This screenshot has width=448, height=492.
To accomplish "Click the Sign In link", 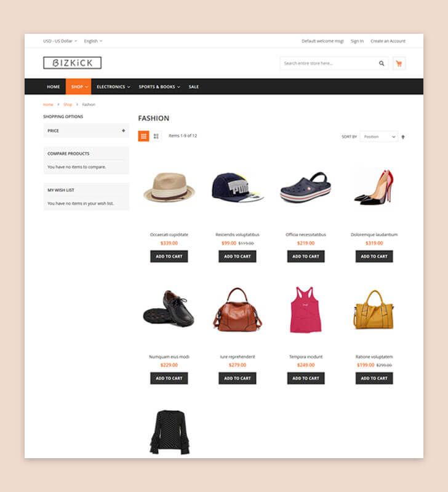I will click(x=357, y=41).
